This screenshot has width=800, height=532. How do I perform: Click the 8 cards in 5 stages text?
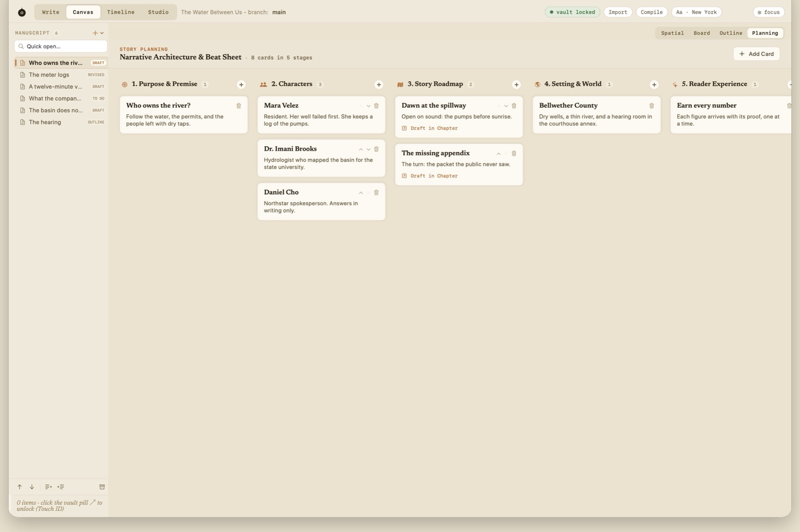281,58
